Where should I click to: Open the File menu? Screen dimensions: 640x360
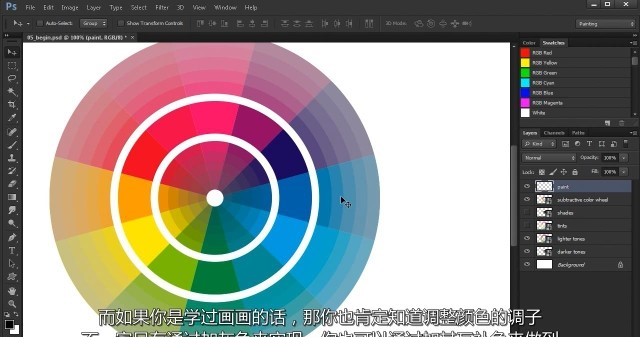tap(30, 8)
